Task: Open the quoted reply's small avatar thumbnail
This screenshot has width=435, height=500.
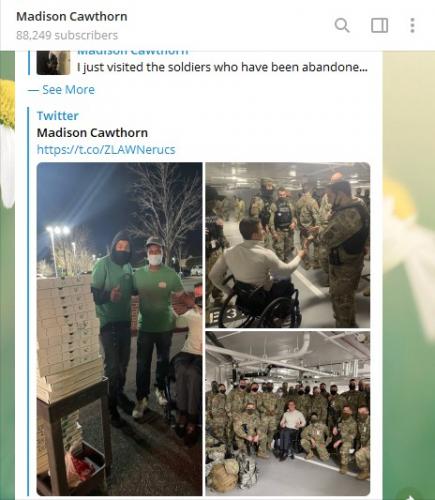Action: pos(53,63)
